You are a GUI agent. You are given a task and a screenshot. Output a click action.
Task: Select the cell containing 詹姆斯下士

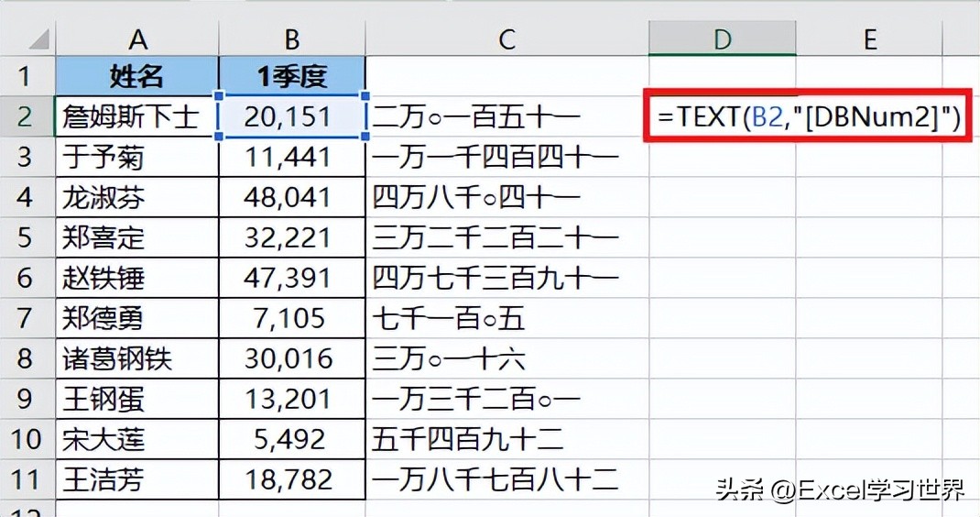(137, 116)
